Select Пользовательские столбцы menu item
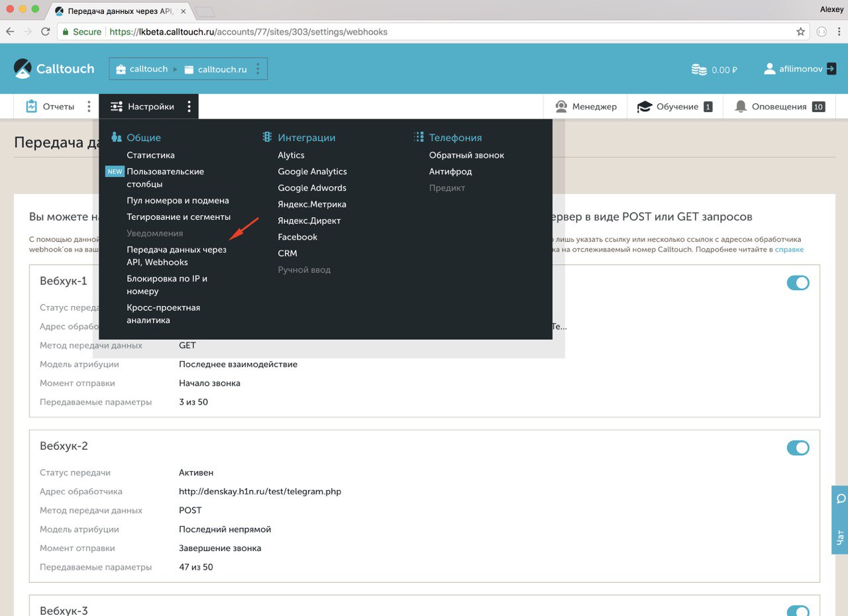 [x=165, y=178]
